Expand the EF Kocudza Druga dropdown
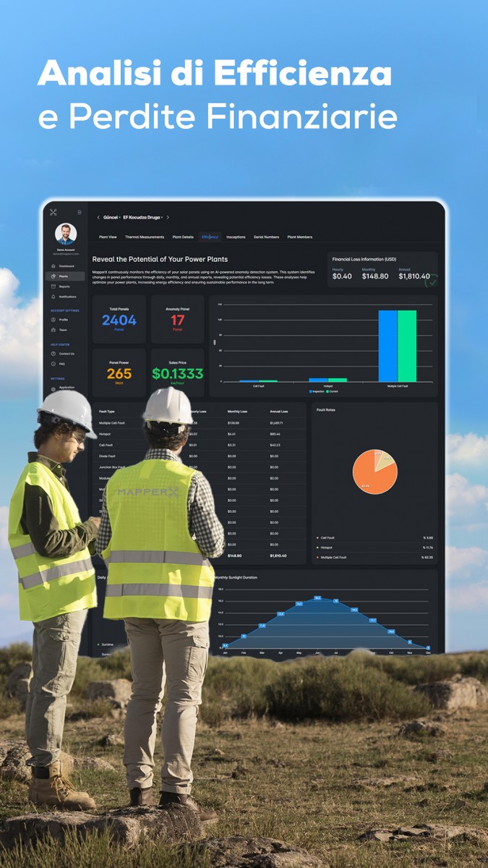The width and height of the screenshot is (488, 868). 142,217
